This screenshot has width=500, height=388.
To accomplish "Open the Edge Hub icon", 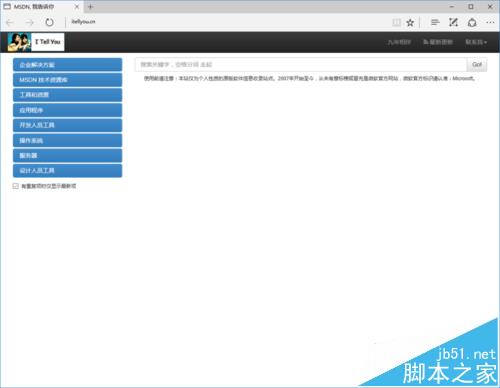I will click(435, 22).
